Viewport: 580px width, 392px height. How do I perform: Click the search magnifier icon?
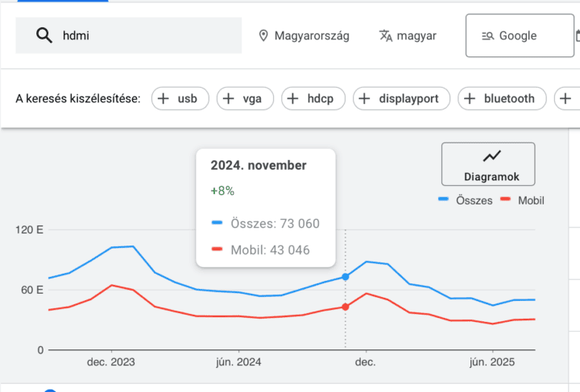pyautogui.click(x=43, y=35)
